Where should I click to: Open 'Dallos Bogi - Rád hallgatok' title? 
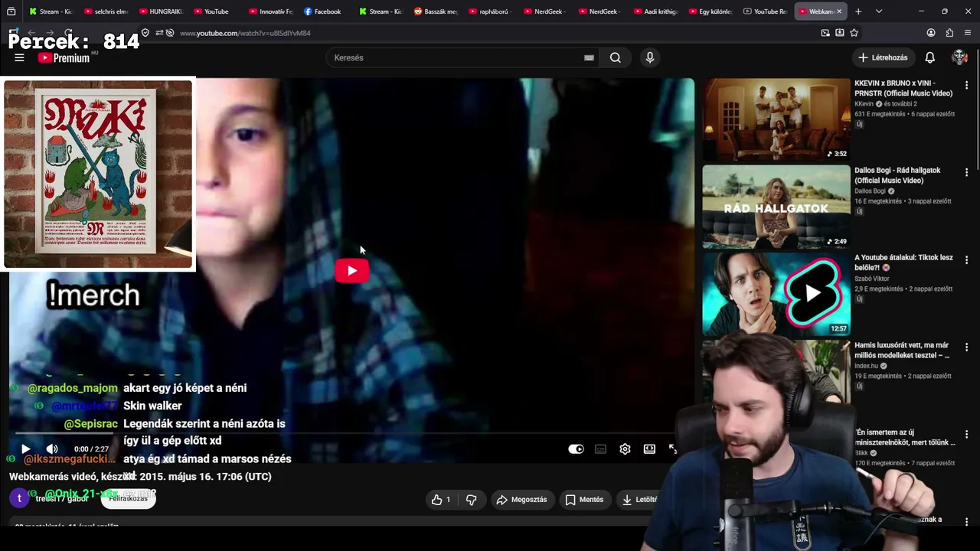pos(897,175)
